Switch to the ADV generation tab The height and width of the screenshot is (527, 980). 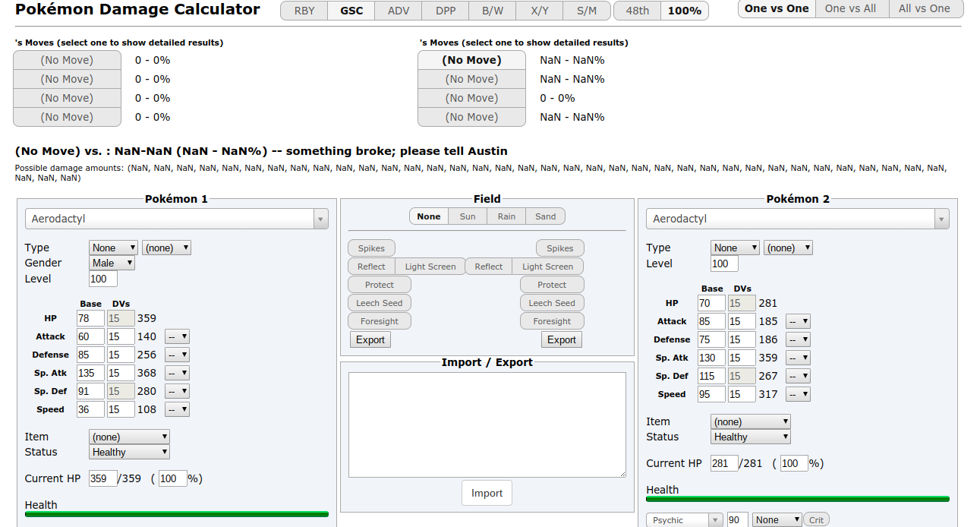[399, 11]
